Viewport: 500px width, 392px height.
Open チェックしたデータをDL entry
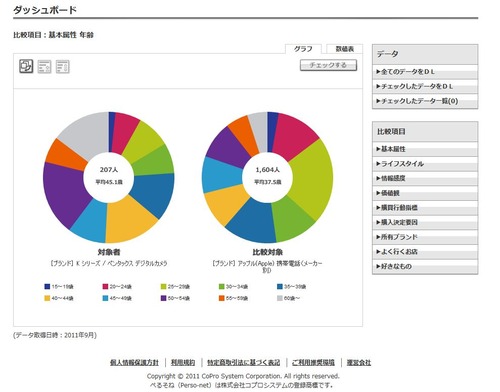pos(425,86)
